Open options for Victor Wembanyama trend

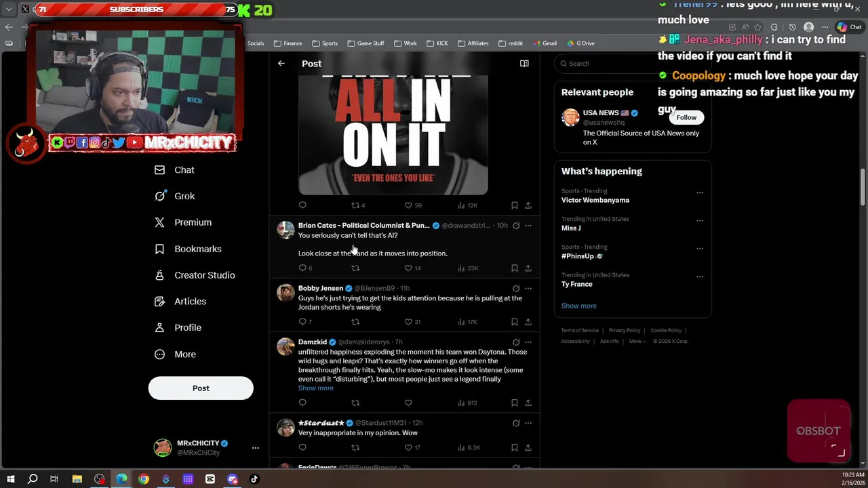(x=700, y=192)
